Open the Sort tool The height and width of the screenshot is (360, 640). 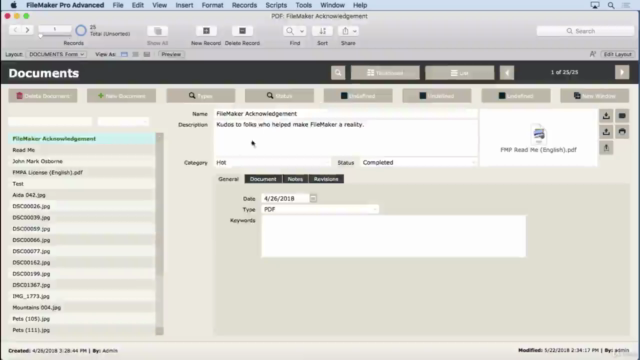(322, 31)
